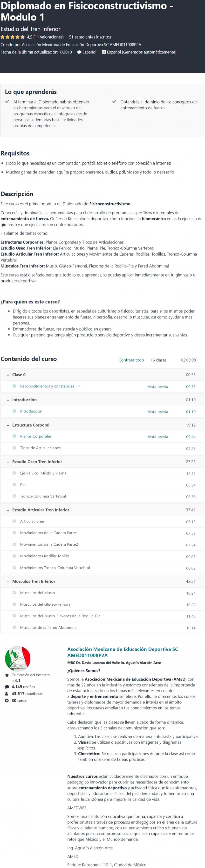Click the comment icon beside 4.149 reseñas
Screen dimensions: 205x868
click(x=7, y=687)
